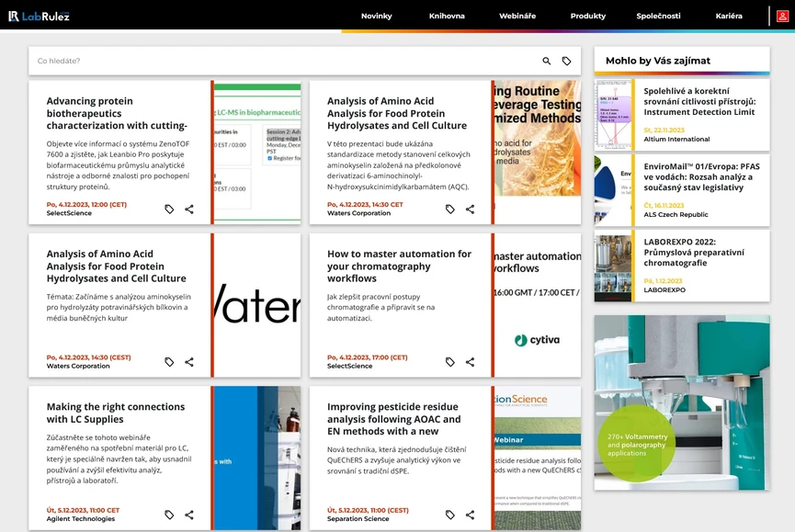Image resolution: width=795 pixels, height=532 pixels.
Task: Click 'Agilent Technologies' organizer text
Action: click(x=81, y=519)
